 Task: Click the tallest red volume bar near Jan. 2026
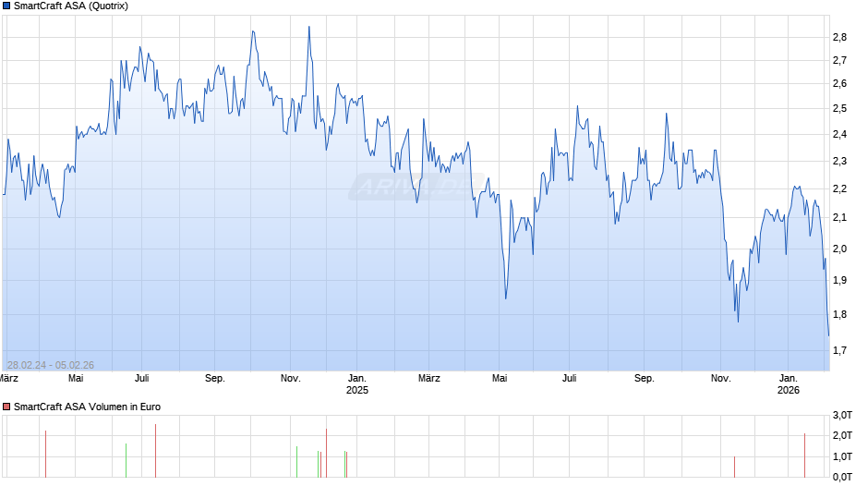coord(805,456)
